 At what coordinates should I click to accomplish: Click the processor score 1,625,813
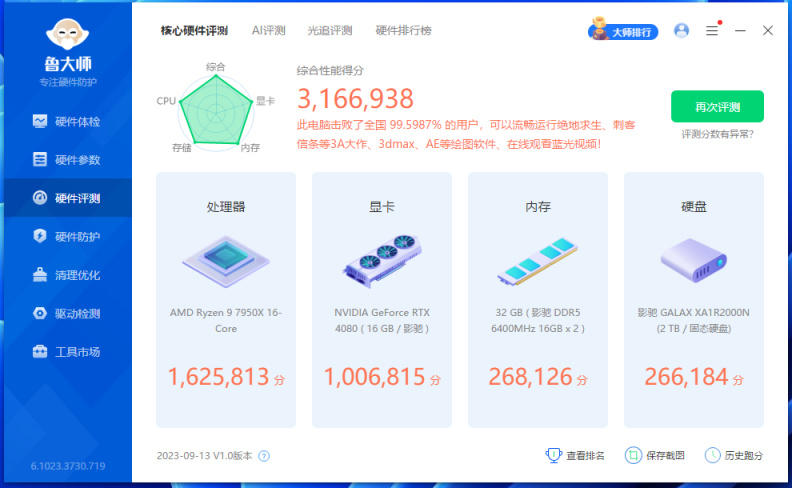point(218,377)
